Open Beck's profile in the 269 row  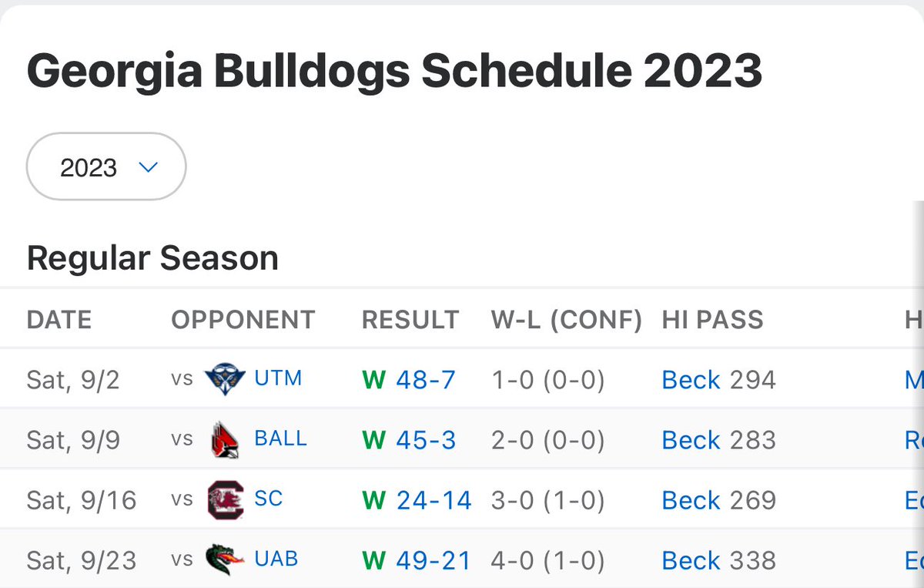(x=691, y=500)
